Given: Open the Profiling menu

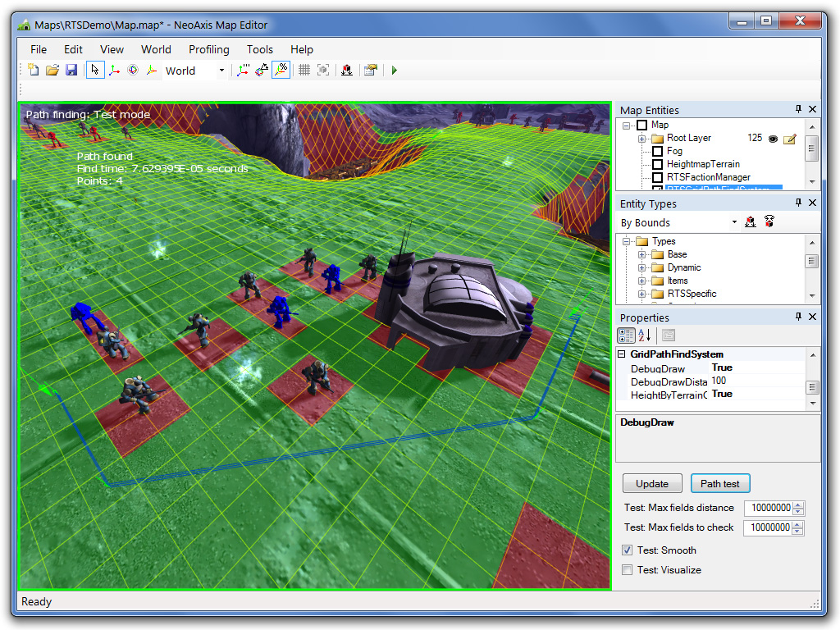Looking at the screenshot, I should 208,49.
